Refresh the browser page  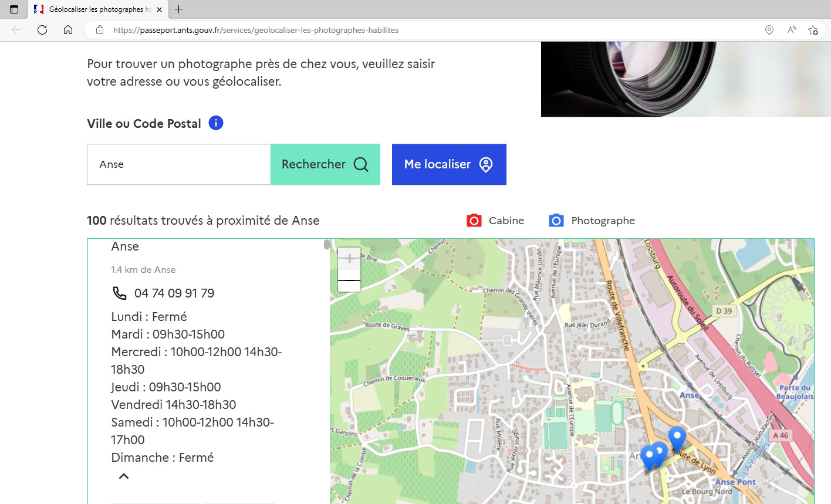pos(42,30)
